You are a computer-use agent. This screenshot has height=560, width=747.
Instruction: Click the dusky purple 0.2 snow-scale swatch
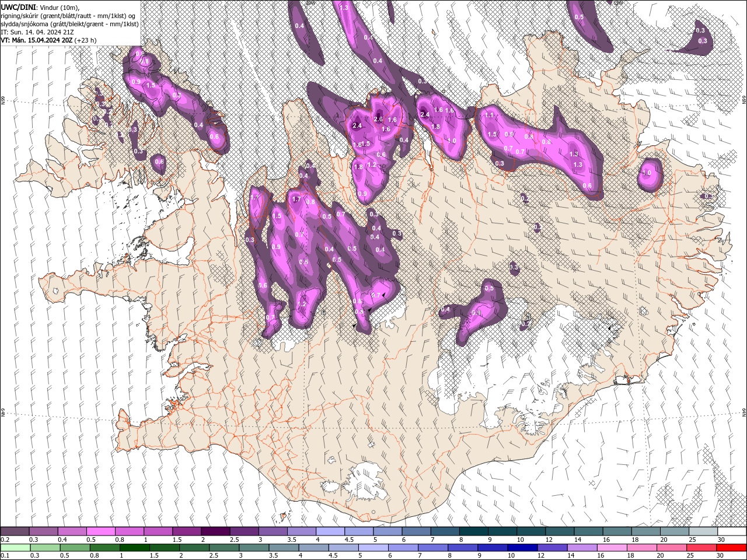(x=15, y=531)
